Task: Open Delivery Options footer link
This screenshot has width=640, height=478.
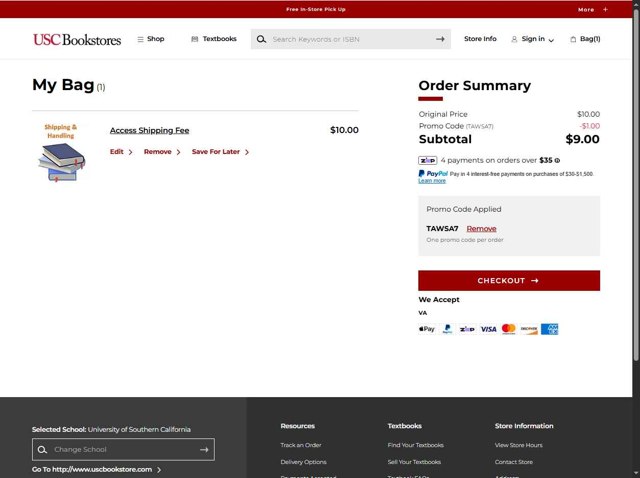Action: [303, 462]
